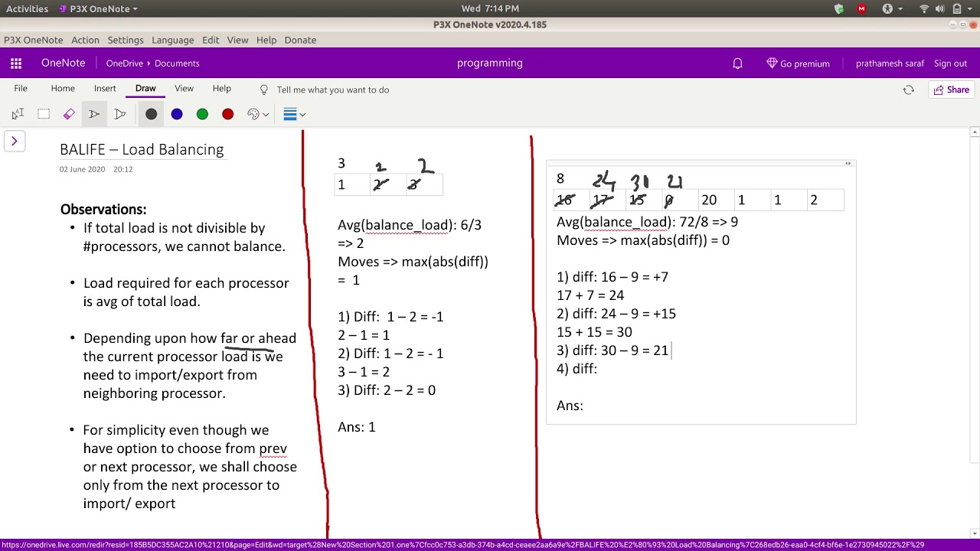Click the note container drag handle
Screen dimensions: 980x551
(848, 163)
